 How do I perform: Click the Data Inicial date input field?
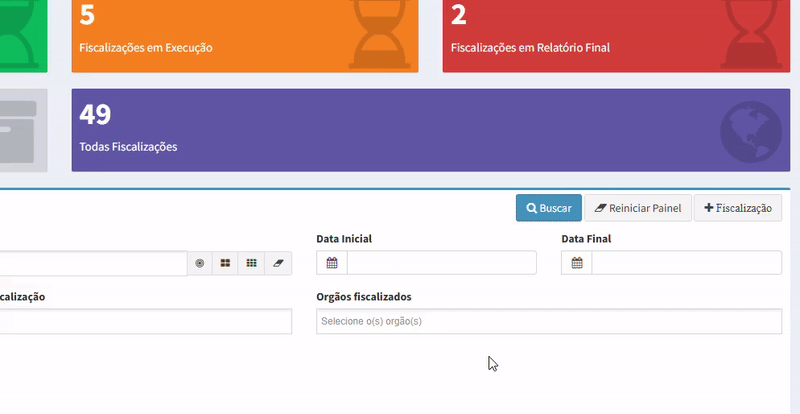coord(442,263)
